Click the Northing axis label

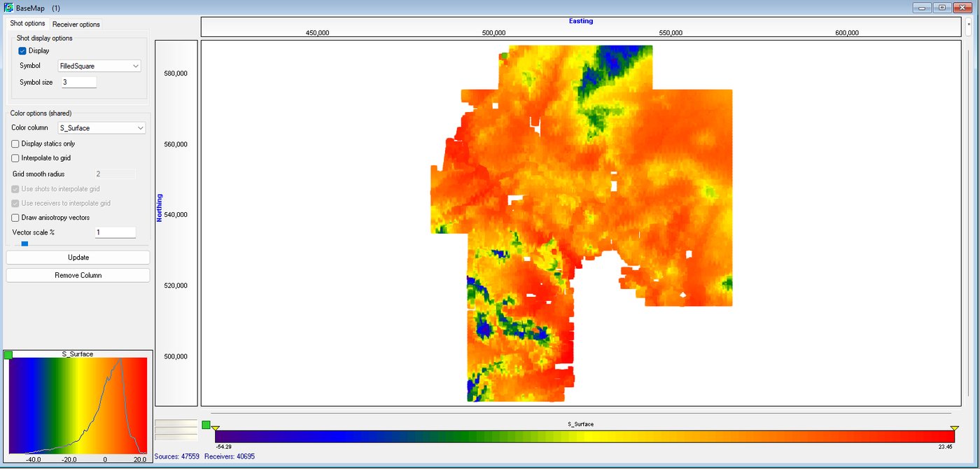[160, 208]
